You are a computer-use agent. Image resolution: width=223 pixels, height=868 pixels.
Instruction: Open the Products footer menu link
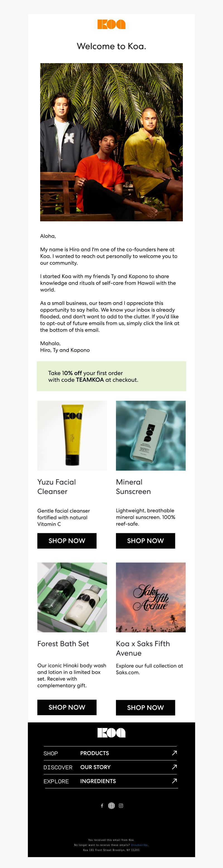[x=94, y=753]
